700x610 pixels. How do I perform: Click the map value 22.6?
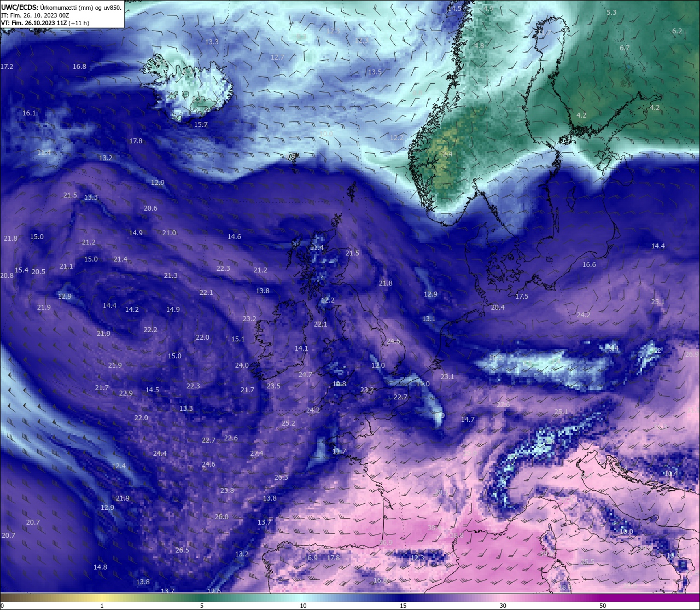[x=231, y=438]
